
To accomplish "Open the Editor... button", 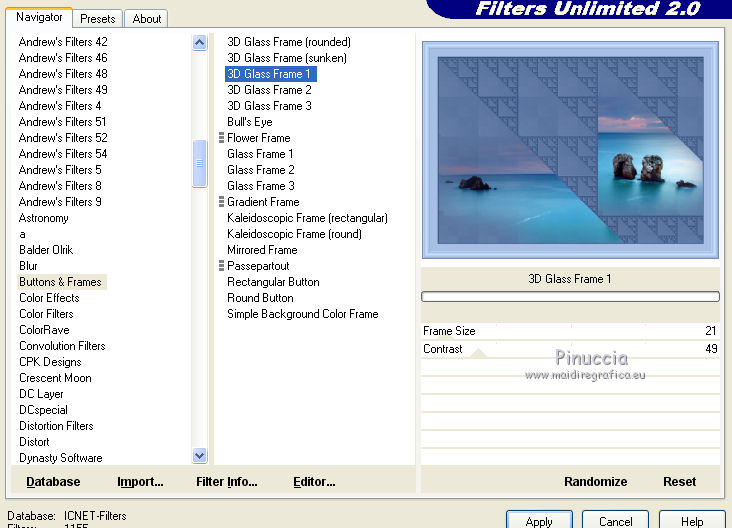I will click(314, 481).
